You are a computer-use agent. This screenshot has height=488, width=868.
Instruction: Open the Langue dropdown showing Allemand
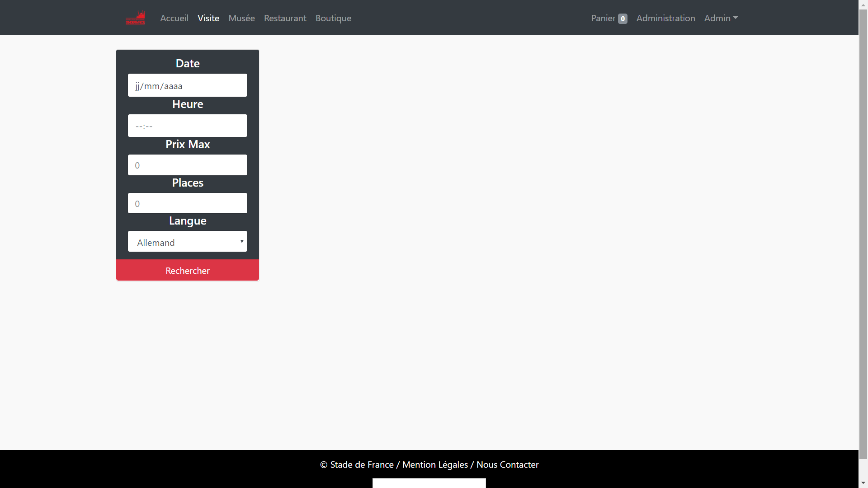click(x=188, y=242)
